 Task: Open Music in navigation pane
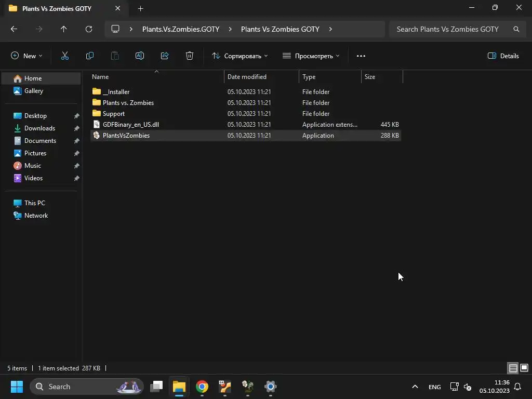coord(42,166)
